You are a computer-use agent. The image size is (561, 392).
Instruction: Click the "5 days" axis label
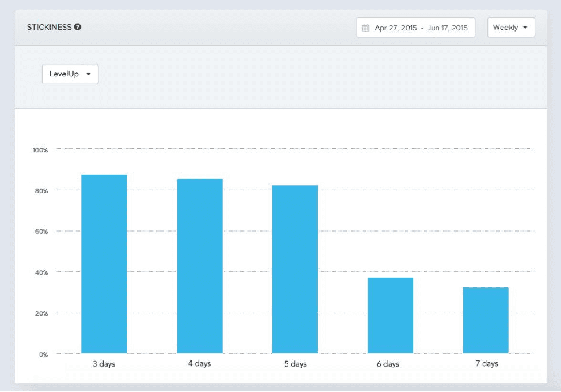coord(295,364)
